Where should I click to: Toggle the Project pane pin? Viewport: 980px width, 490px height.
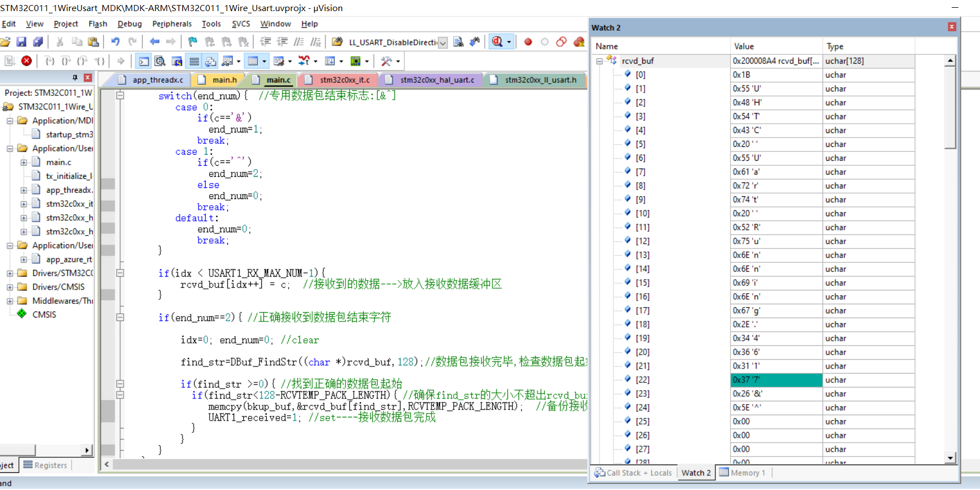pyautogui.click(x=75, y=78)
